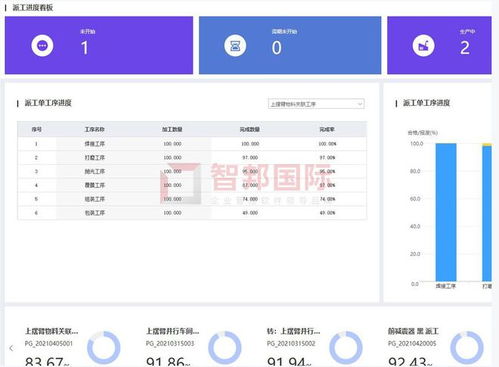
Task: Click the 派工单工序进度 heading above the table
Action: pos(48,103)
